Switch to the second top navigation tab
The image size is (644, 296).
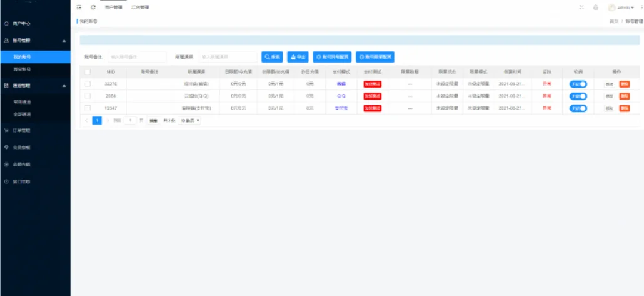[x=140, y=8]
